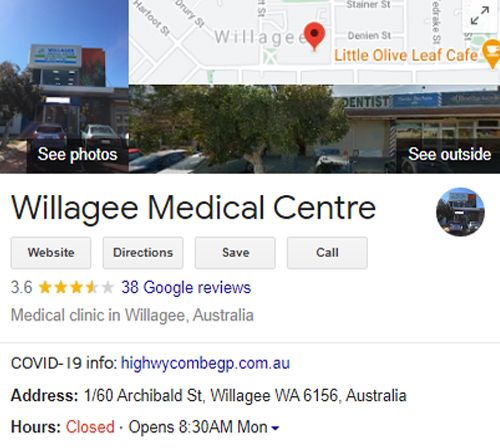This screenshot has width=500, height=448.
Task: Select the star rating graphic
Action: [76, 287]
